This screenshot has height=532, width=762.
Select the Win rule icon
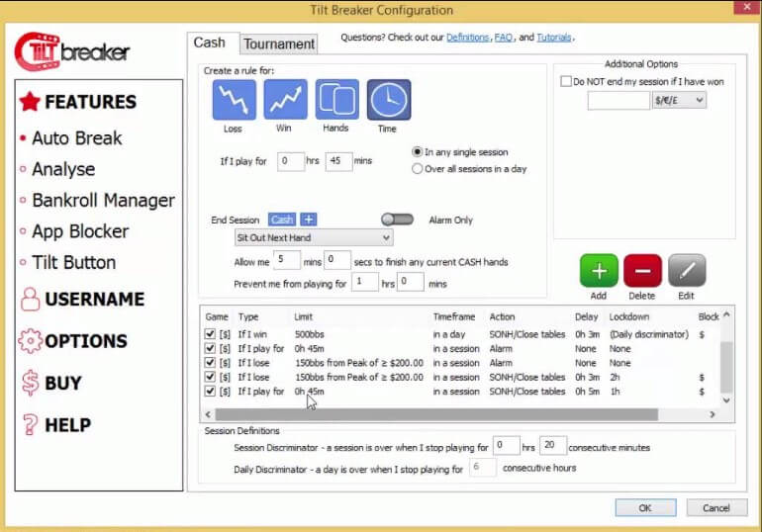pyautogui.click(x=285, y=100)
